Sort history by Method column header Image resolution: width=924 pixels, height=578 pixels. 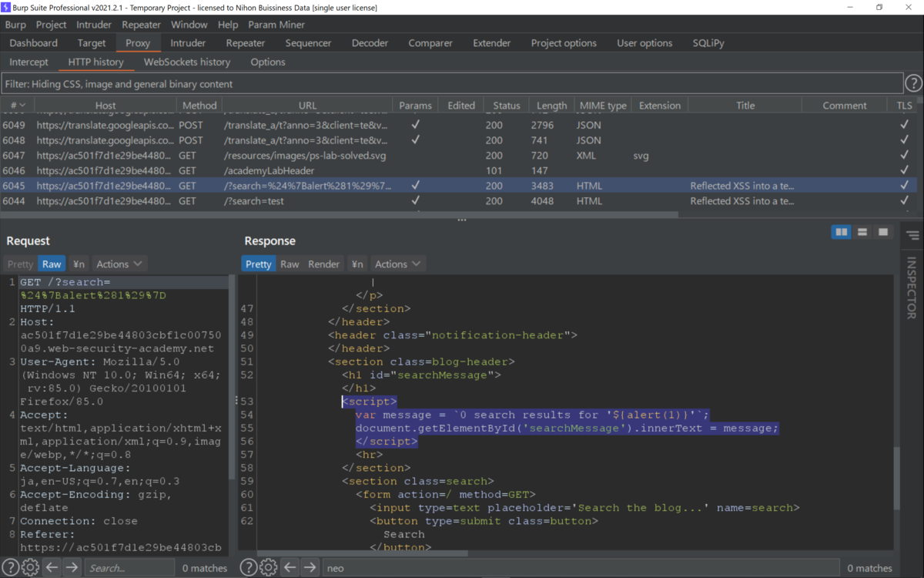199,106
